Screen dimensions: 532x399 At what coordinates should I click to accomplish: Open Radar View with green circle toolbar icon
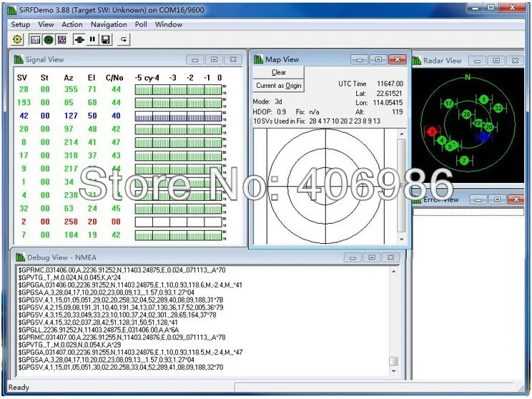tap(49, 40)
